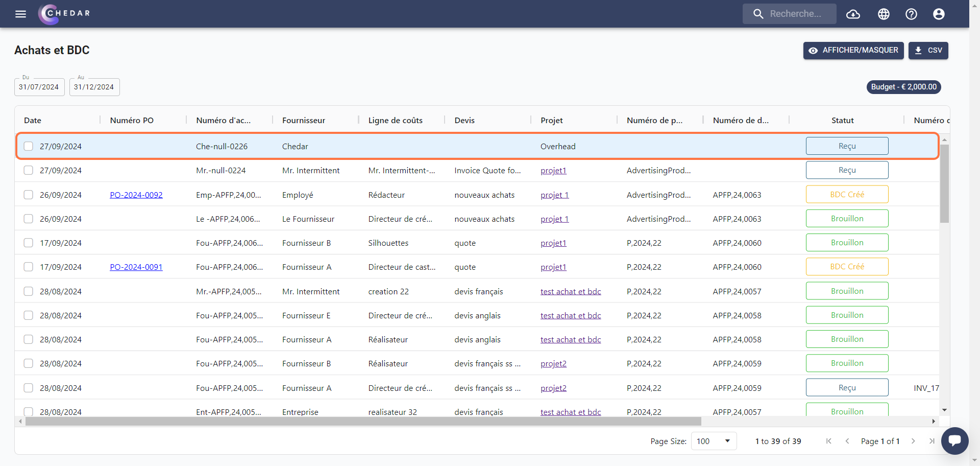980x466 pixels.
Task: Sort by Date column header
Action: (x=33, y=120)
